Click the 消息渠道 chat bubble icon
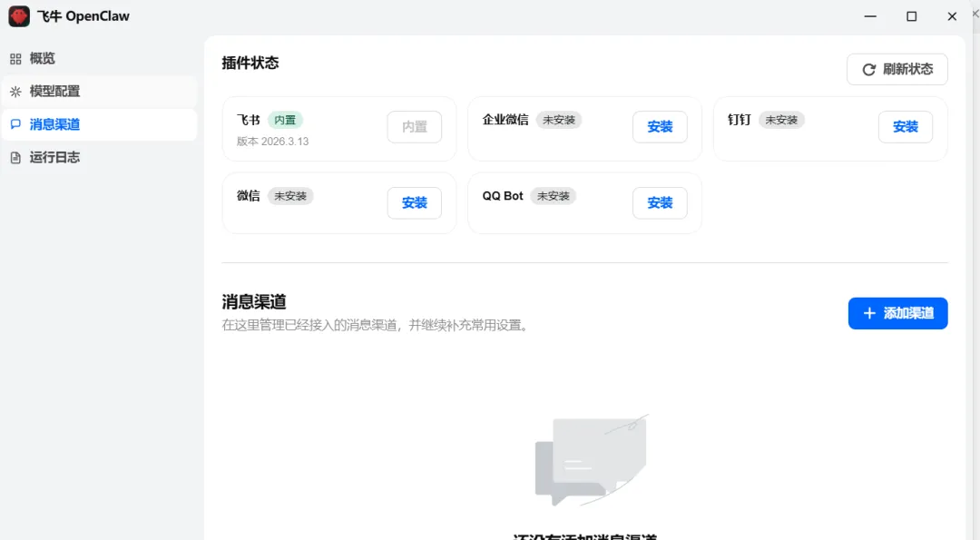980x540 pixels. click(x=15, y=124)
